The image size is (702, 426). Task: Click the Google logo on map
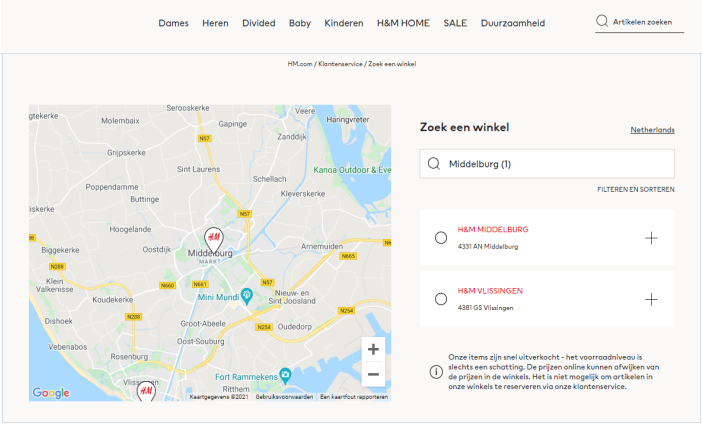(x=51, y=393)
